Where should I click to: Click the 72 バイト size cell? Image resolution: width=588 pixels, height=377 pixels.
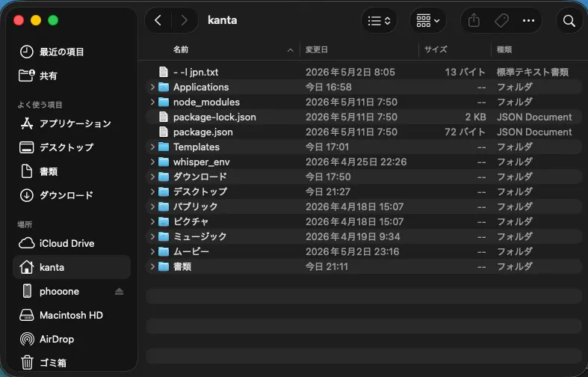coord(465,132)
